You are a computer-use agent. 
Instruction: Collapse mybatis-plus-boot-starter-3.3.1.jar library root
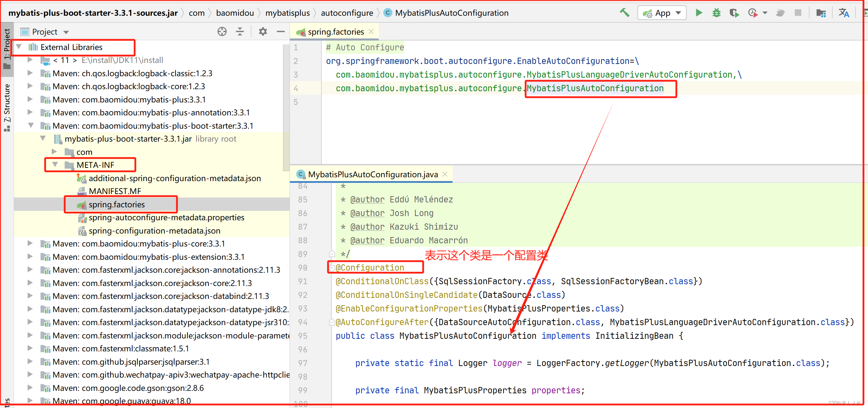tap(43, 138)
